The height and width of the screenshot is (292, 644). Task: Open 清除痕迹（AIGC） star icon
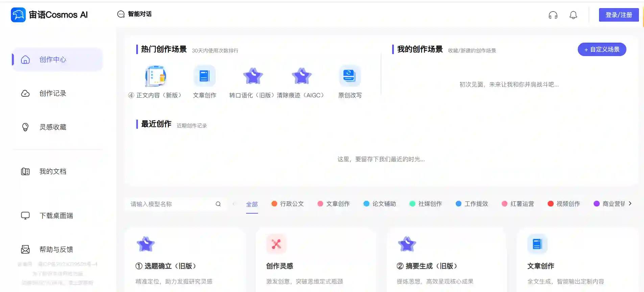(302, 76)
